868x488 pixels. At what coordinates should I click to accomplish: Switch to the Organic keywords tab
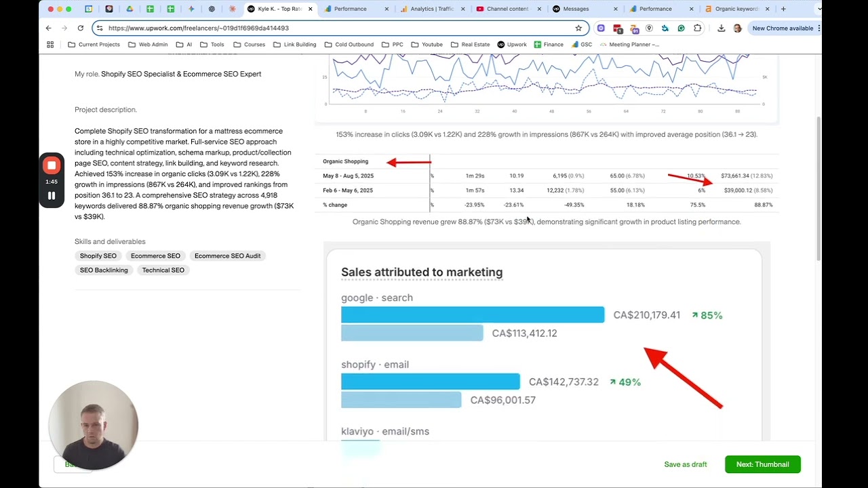pos(736,9)
